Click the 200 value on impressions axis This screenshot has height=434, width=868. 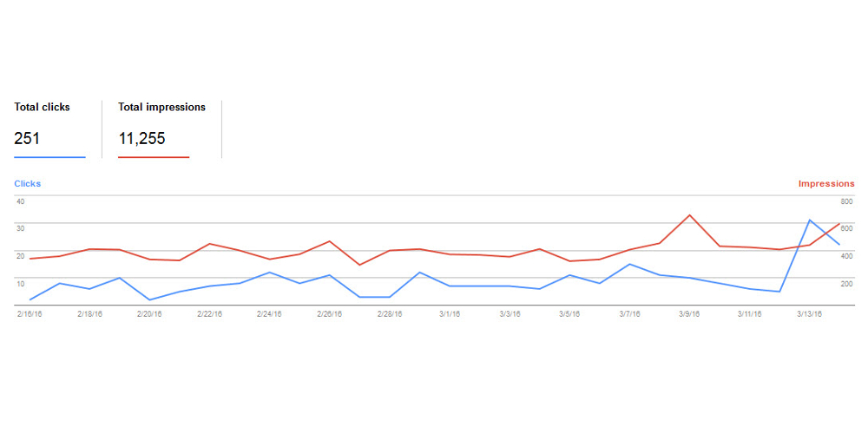point(847,284)
